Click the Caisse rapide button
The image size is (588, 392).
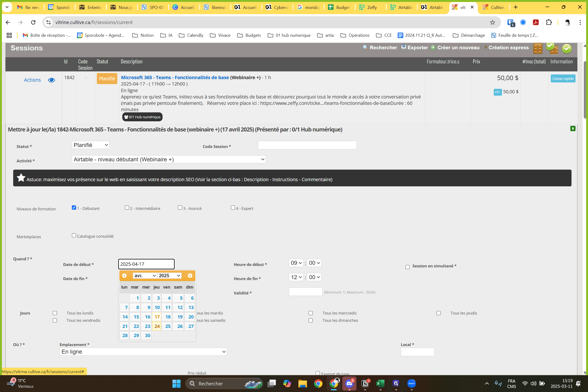563,78
